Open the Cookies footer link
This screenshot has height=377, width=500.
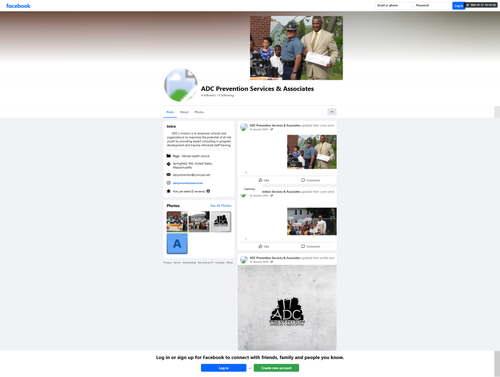pyautogui.click(x=220, y=263)
